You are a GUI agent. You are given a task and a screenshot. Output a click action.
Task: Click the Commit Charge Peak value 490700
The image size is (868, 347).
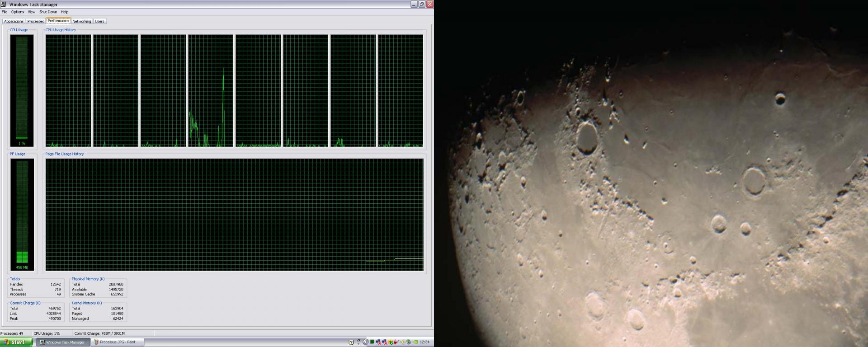pyautogui.click(x=55, y=319)
